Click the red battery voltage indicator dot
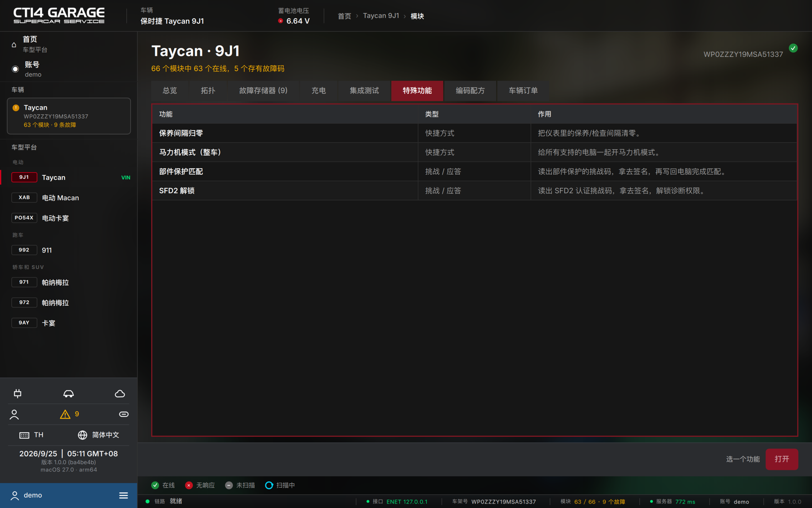The height and width of the screenshot is (508, 812). point(281,21)
